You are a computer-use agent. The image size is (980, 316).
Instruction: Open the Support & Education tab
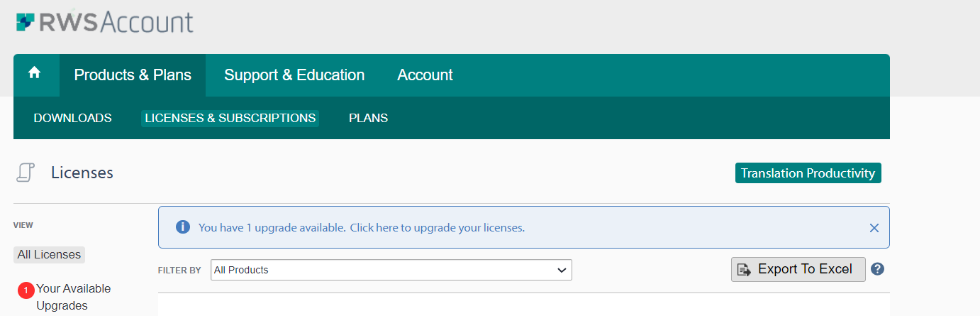(294, 75)
